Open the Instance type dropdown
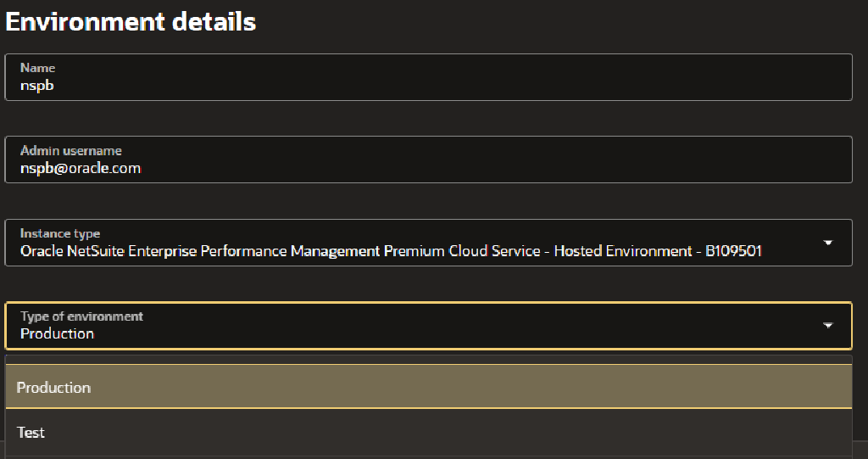Screen dimensions: 868x459 [x=428, y=243]
